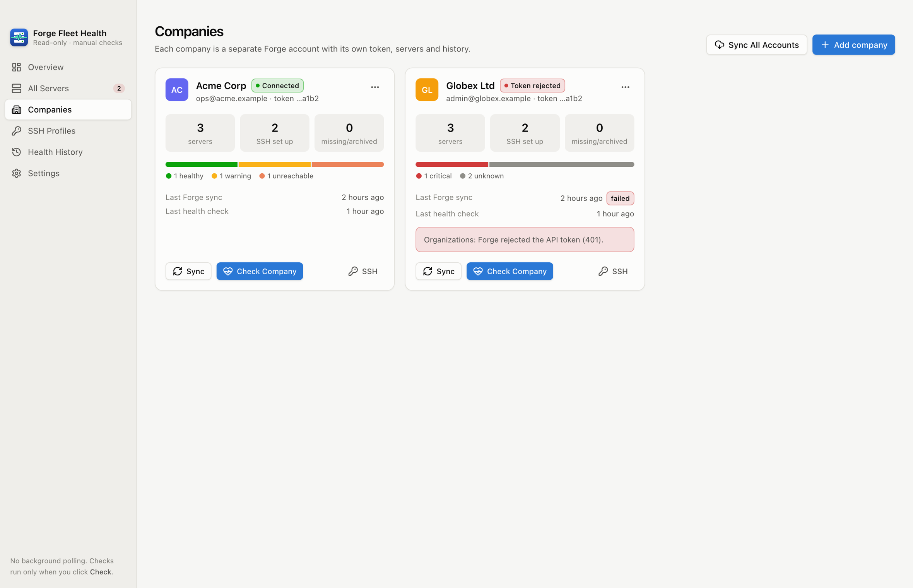This screenshot has height=588, width=913.
Task: Click the Acme Corp company name
Action: [x=221, y=85]
